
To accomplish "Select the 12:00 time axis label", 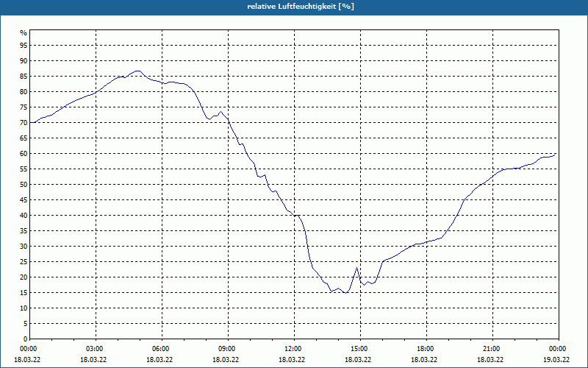I will click(294, 349).
